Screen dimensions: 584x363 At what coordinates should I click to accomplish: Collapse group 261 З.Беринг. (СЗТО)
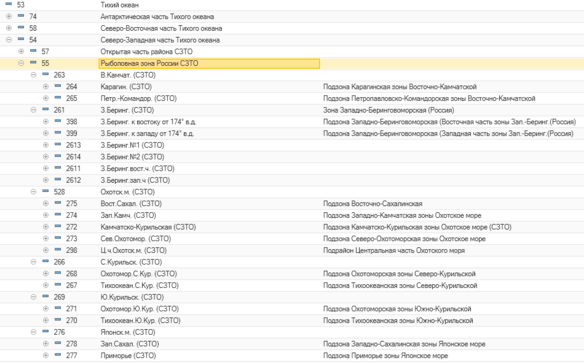34,110
